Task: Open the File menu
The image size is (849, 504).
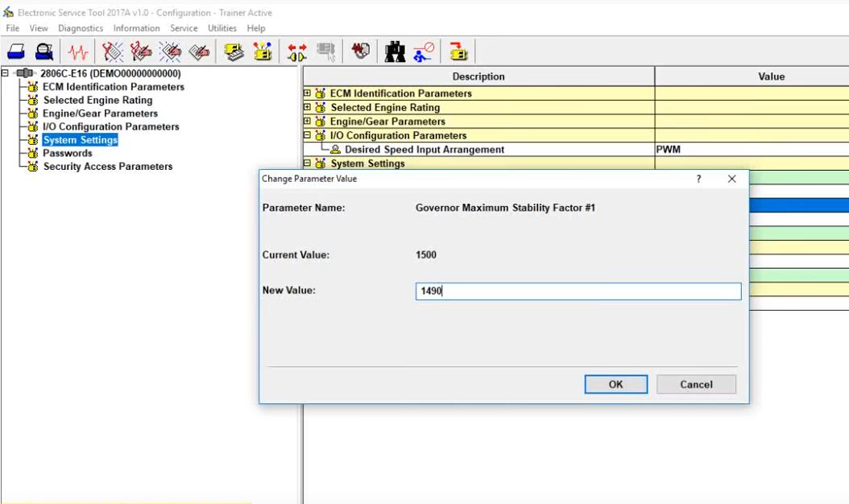Action: 12,28
